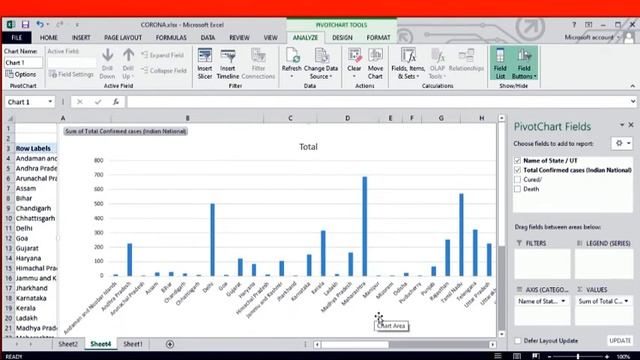Image resolution: width=640 pixels, height=360 pixels.
Task: Open the Undo history dropdown arrow
Action: pyautogui.click(x=48, y=24)
